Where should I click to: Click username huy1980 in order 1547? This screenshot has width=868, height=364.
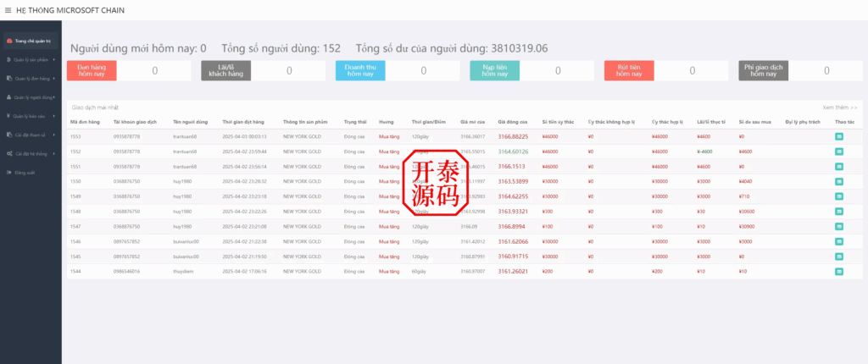tap(182, 226)
